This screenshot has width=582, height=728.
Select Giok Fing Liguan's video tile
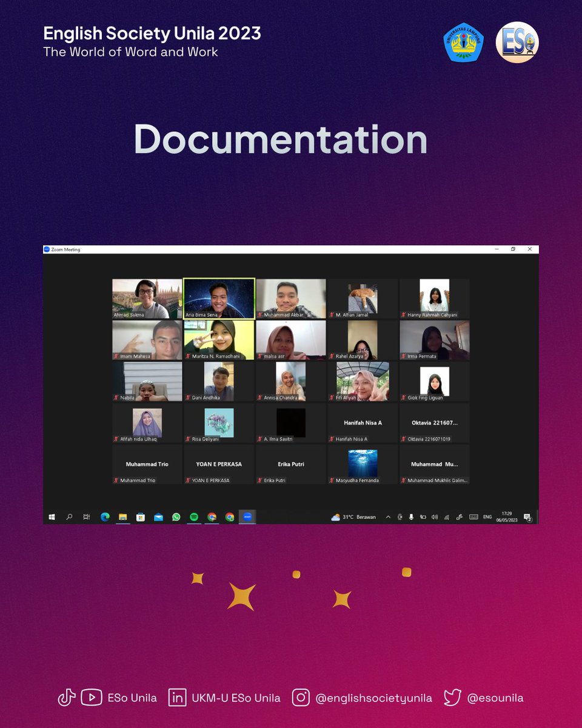pyautogui.click(x=435, y=382)
